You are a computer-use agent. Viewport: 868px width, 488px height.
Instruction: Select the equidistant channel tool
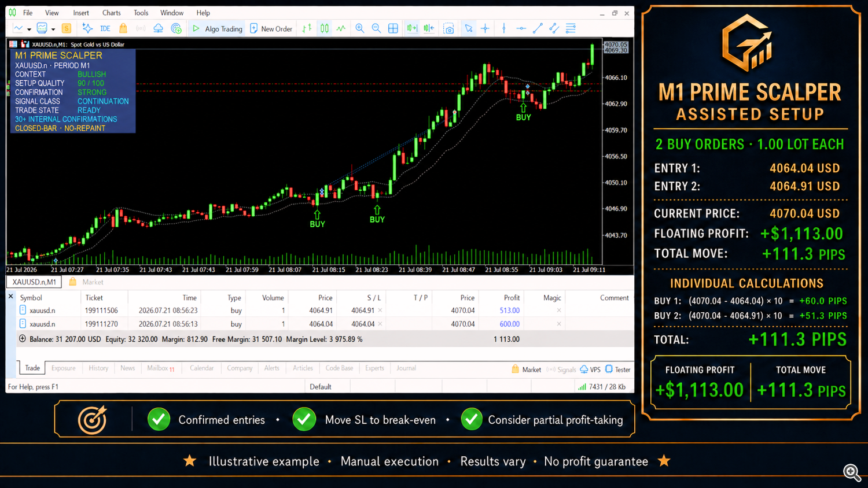tap(554, 28)
